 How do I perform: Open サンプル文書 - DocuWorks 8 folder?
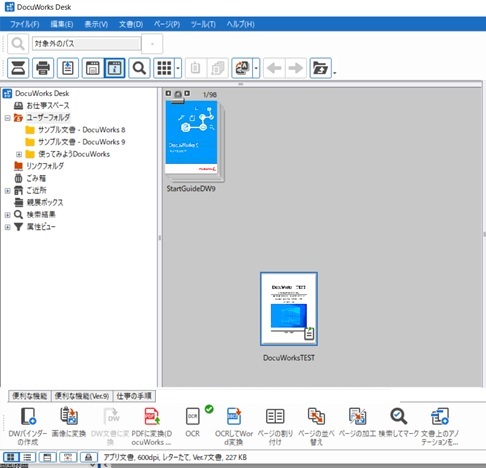pyautogui.click(x=81, y=130)
